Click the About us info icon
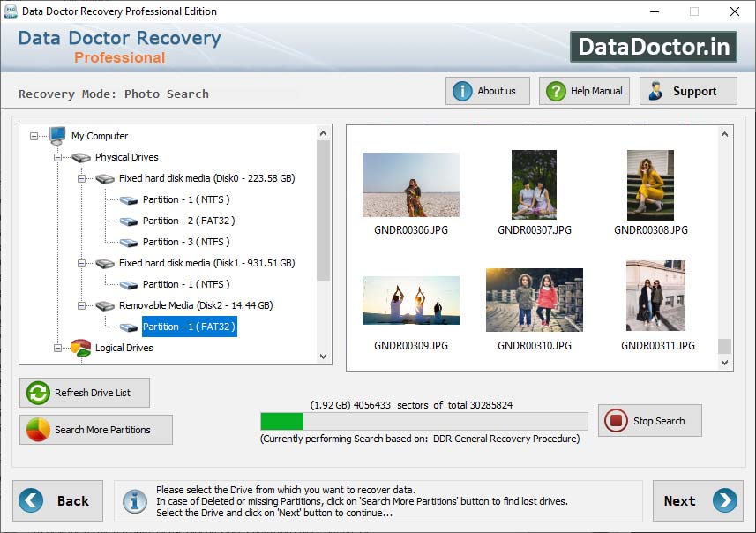This screenshot has height=533, width=756. click(462, 90)
